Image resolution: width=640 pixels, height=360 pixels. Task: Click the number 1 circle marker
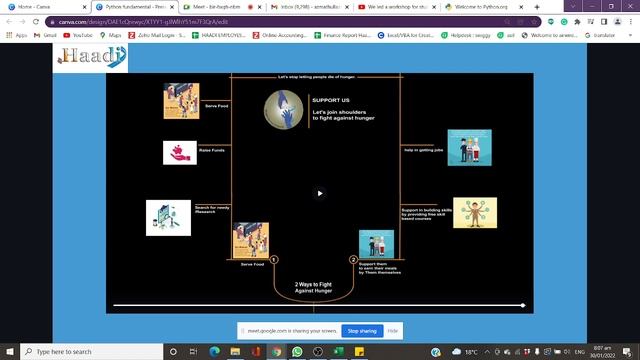[274, 260]
